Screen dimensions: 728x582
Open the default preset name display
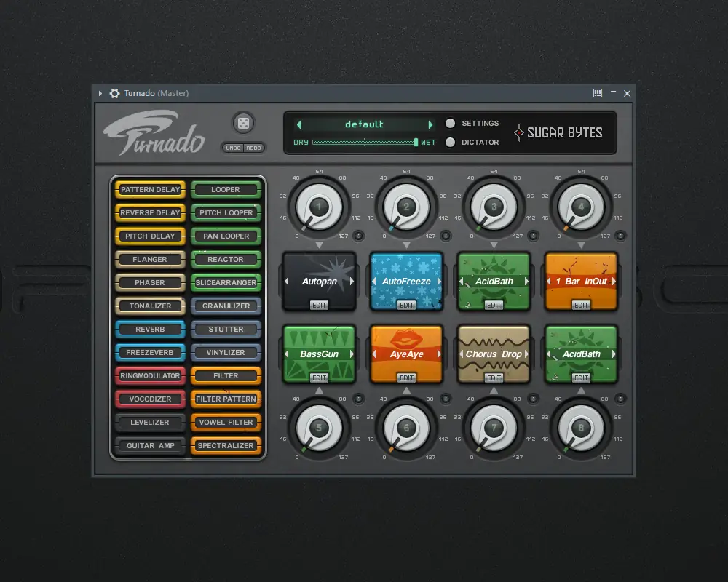click(365, 124)
